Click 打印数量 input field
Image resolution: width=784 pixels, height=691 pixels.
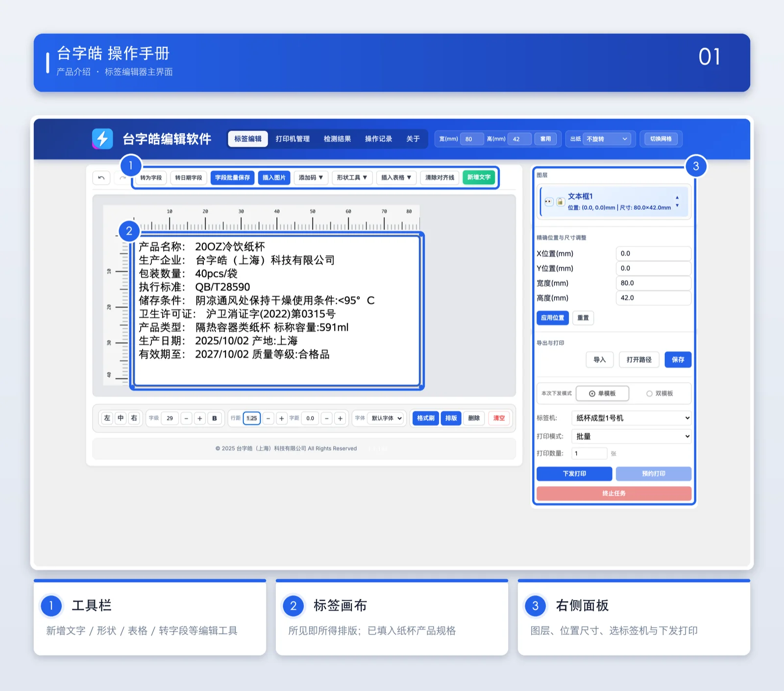pyautogui.click(x=589, y=454)
